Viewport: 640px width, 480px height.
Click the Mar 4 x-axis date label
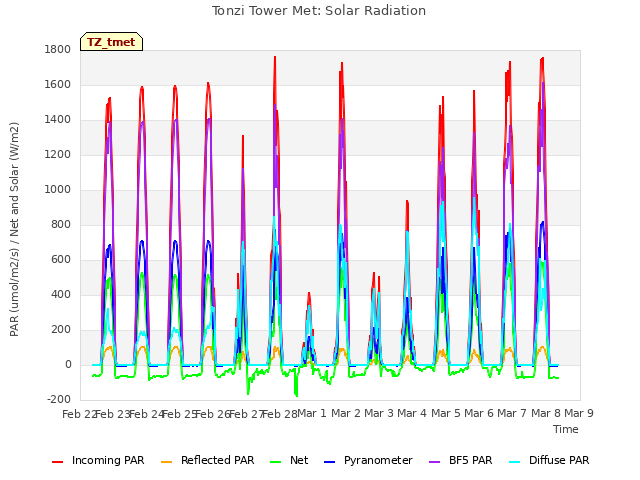pos(412,413)
